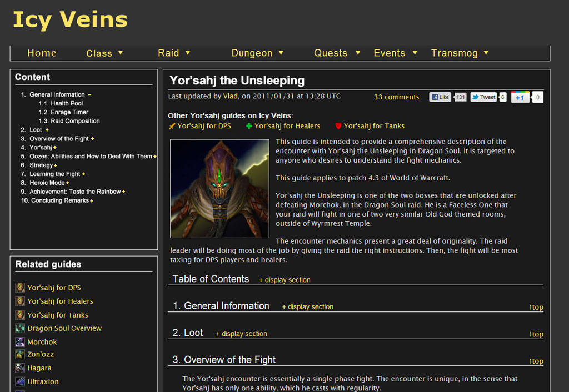569x392 pixels.
Task: Expand Heroic Mode in Content list
Action: (x=67, y=183)
